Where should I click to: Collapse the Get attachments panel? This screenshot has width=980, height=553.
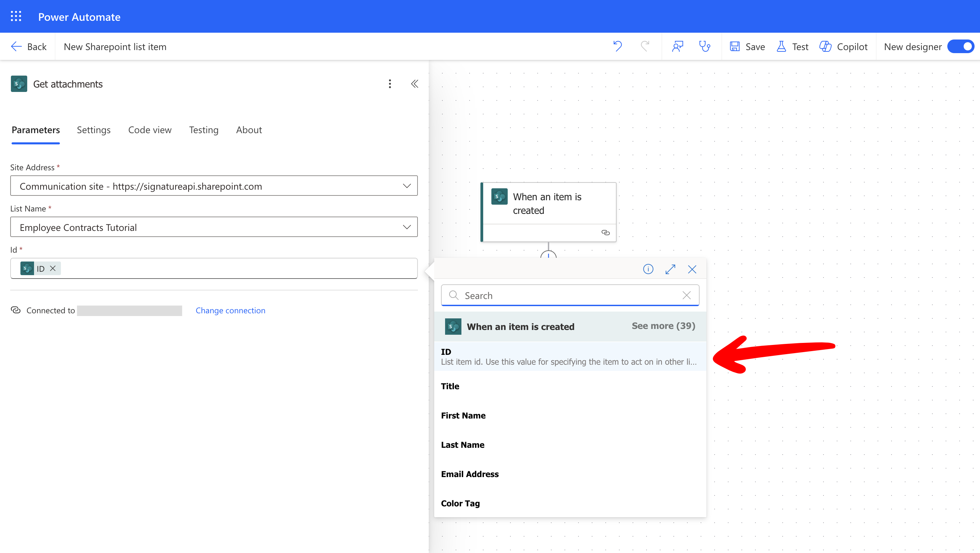(414, 84)
